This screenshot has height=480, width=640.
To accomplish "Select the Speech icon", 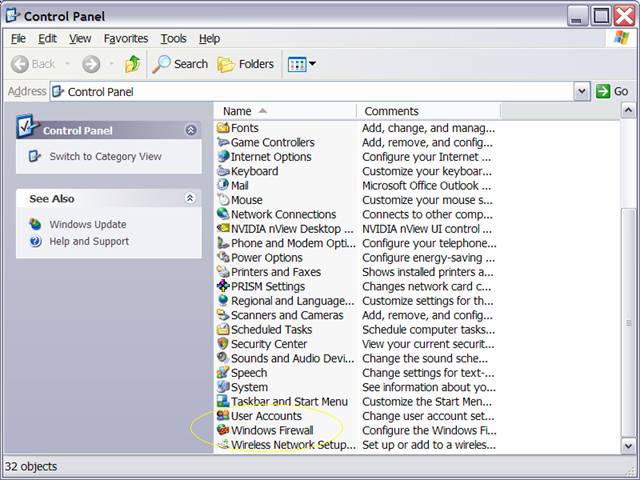I will (x=223, y=372).
